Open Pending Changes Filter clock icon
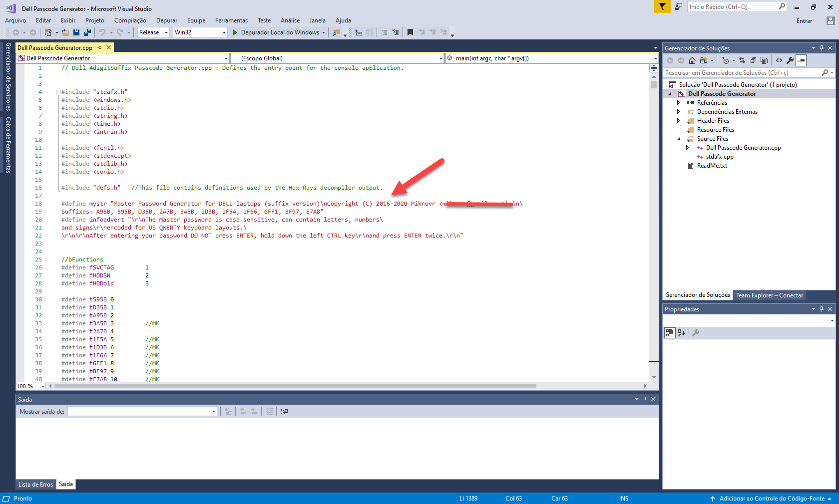The height and width of the screenshot is (504, 839). (x=726, y=60)
